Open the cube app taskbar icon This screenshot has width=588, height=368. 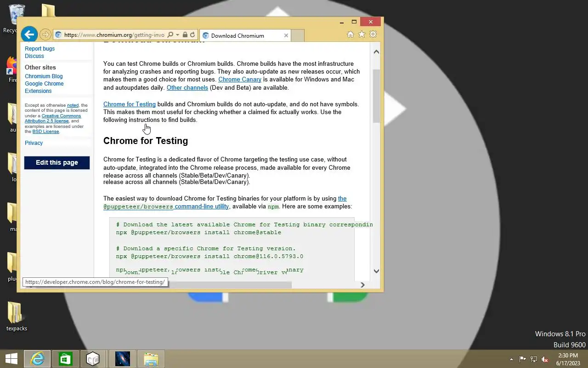click(93, 359)
